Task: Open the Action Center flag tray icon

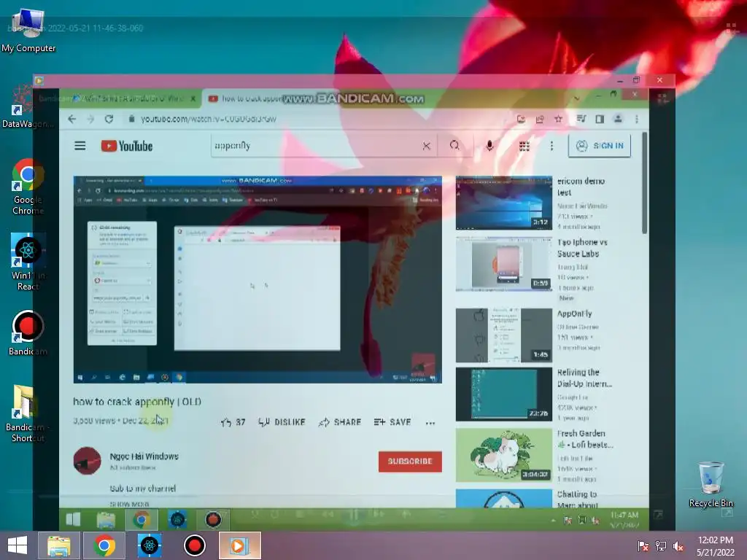Action: pos(643,545)
